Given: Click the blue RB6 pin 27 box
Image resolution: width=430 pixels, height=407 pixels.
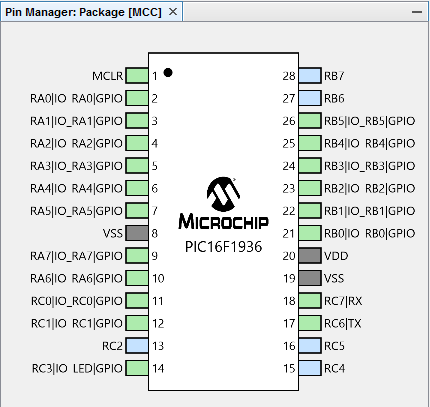Looking at the screenshot, I should (x=310, y=98).
